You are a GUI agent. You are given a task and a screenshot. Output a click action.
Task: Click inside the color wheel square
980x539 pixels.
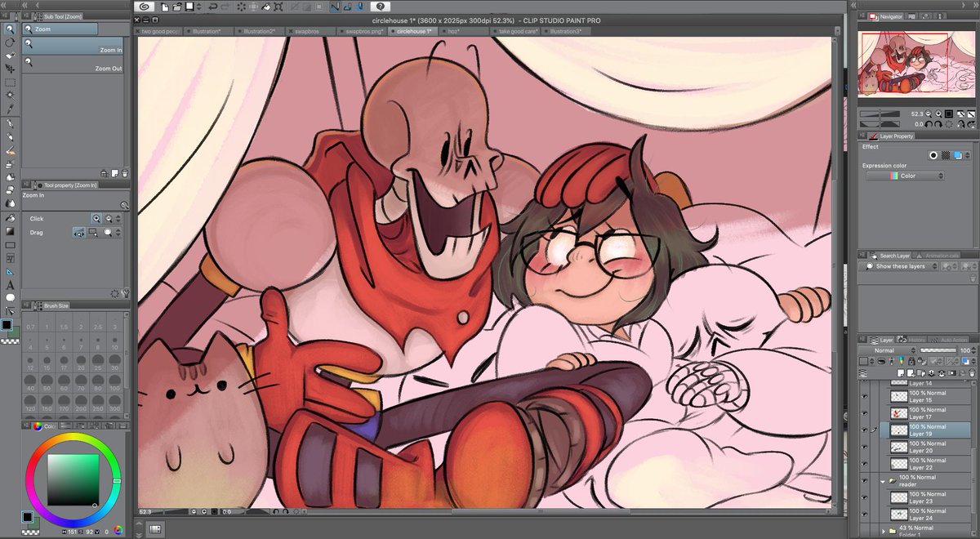[x=73, y=479]
